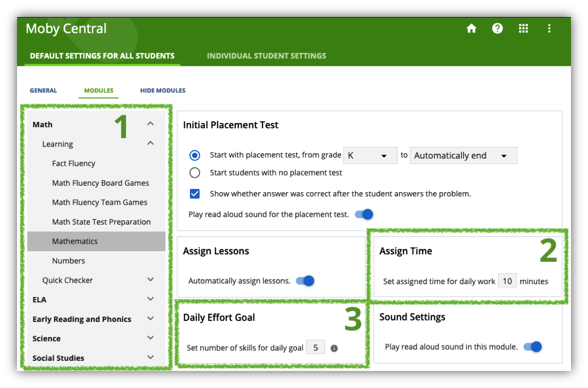This screenshot has height=388, width=588.
Task: Click the daily work minutes input field
Action: (x=507, y=280)
